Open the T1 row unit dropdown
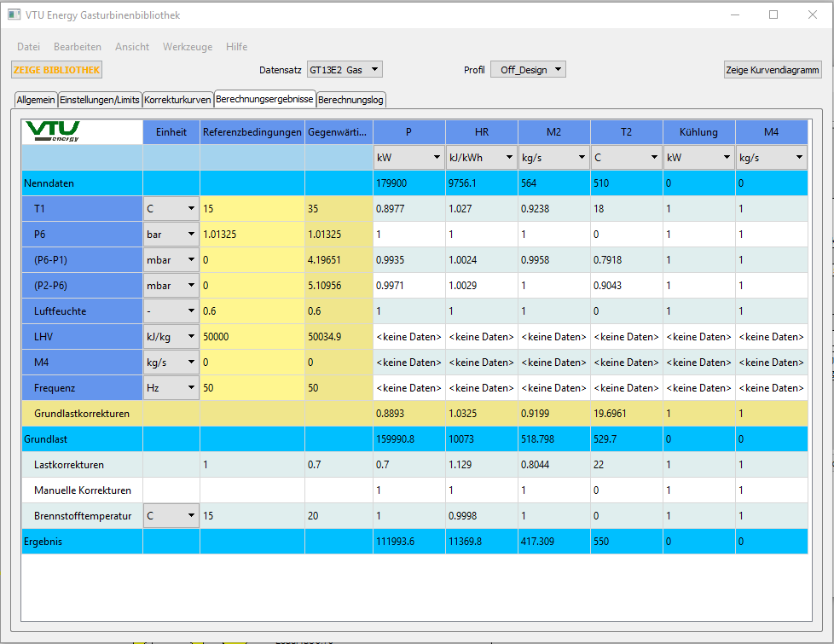 [x=171, y=209]
